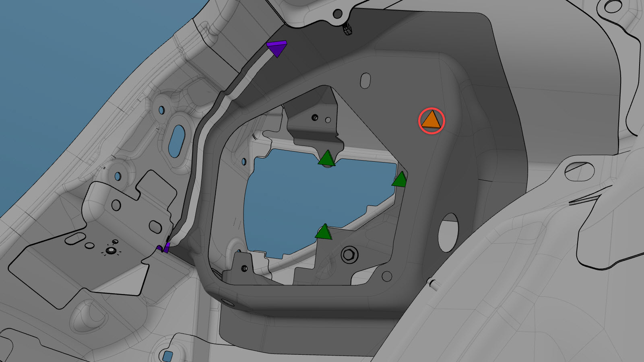Click the dark screw hole on the upper inner bracket
The width and height of the screenshot is (644, 362).
[x=315, y=117]
